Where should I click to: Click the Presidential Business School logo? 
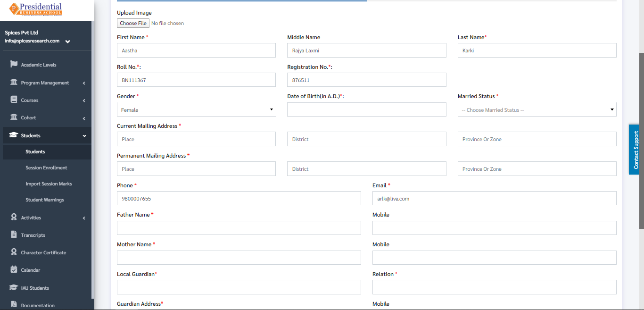pos(35,9)
